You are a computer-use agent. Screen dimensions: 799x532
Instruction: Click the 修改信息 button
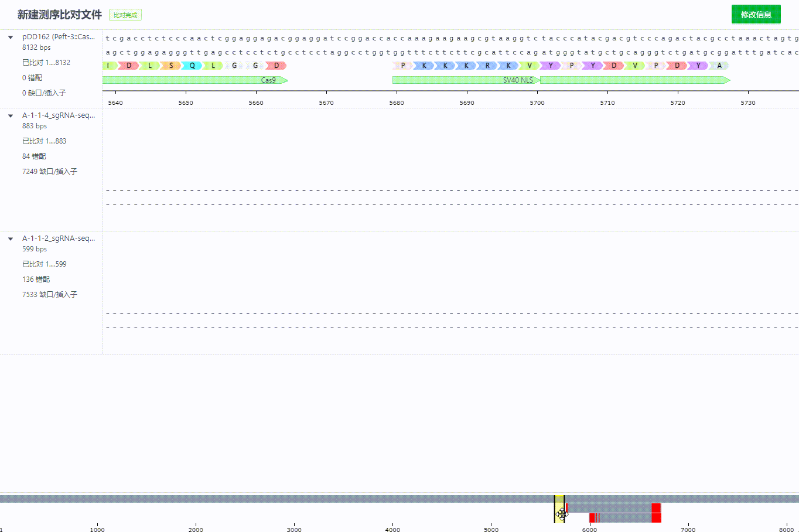tap(756, 15)
